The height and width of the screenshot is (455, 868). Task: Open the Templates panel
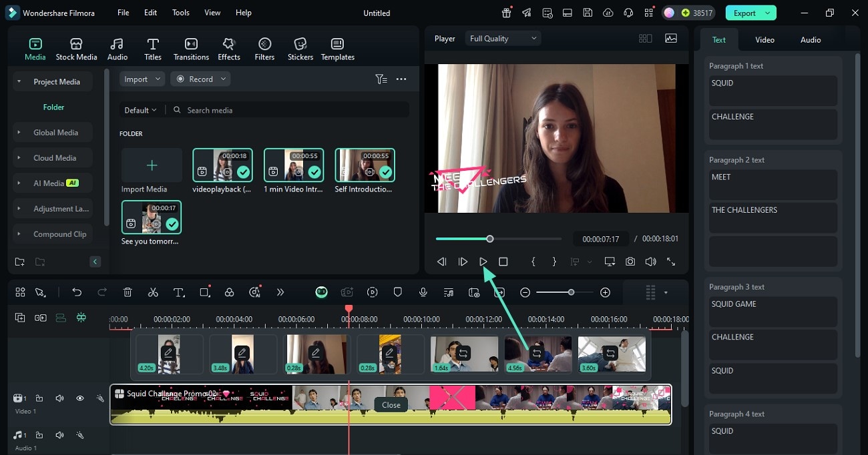tap(338, 49)
